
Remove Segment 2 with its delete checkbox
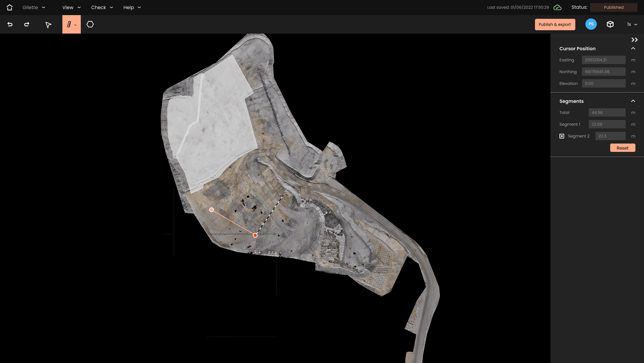click(562, 136)
